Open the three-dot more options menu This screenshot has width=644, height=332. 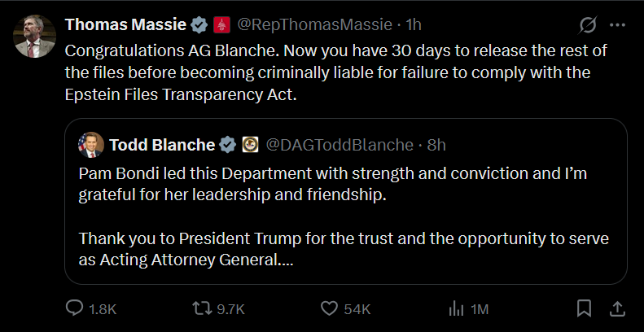(617, 25)
